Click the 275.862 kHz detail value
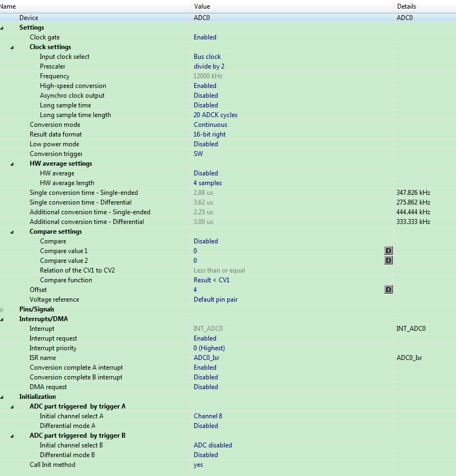The width and height of the screenshot is (456, 476). pos(413,202)
